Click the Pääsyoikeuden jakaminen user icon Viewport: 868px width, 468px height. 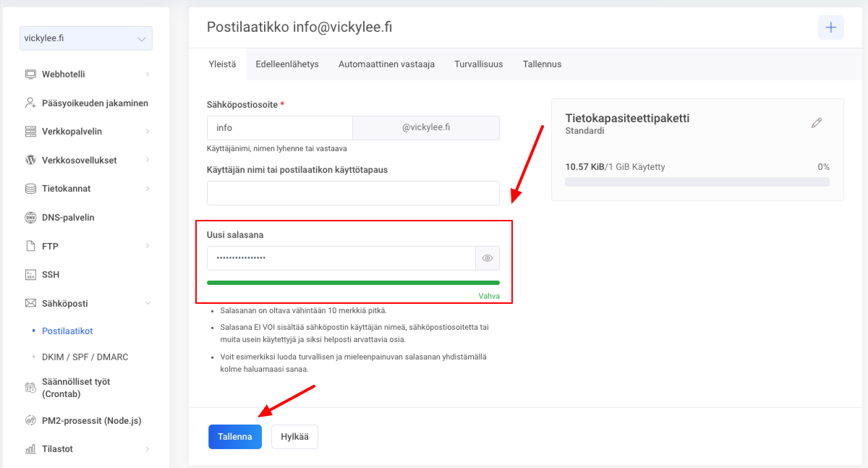(30, 103)
